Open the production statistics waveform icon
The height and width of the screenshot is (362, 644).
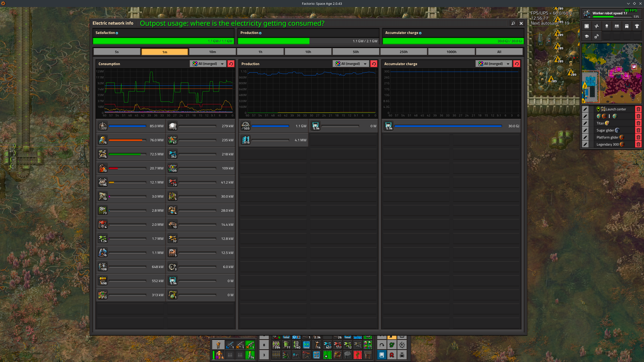597,26
